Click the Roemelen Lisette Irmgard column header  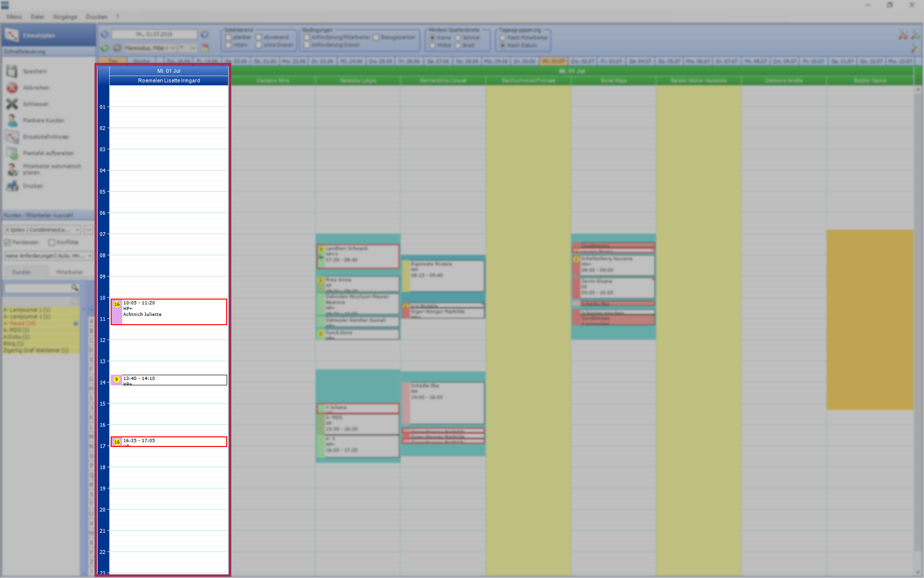pyautogui.click(x=169, y=80)
